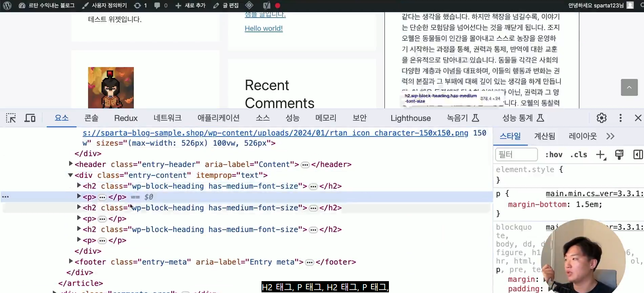Collapse the div entry-content node
The image size is (644, 293).
coord(70,175)
